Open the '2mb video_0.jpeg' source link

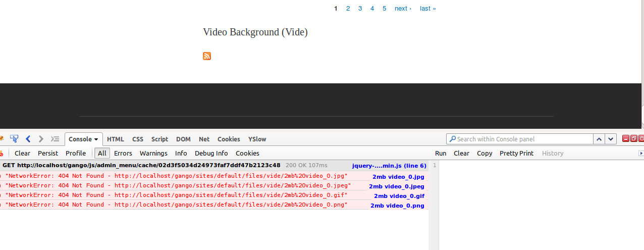397,186
